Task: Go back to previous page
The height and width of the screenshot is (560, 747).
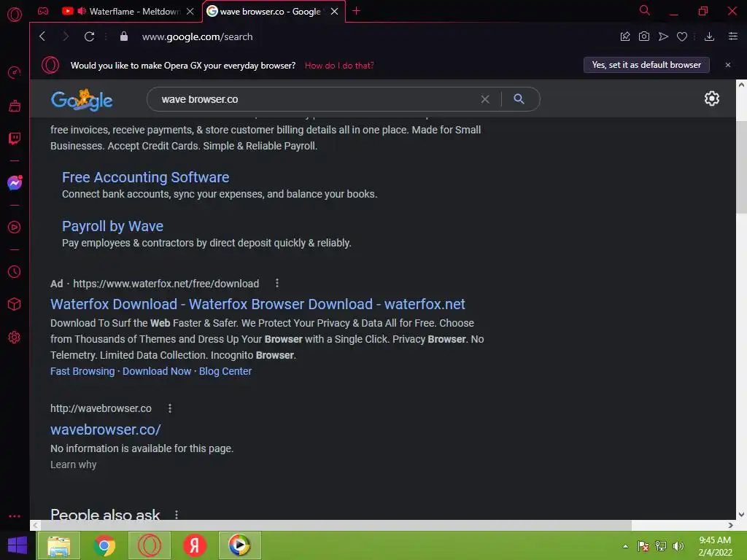Action: (42, 36)
